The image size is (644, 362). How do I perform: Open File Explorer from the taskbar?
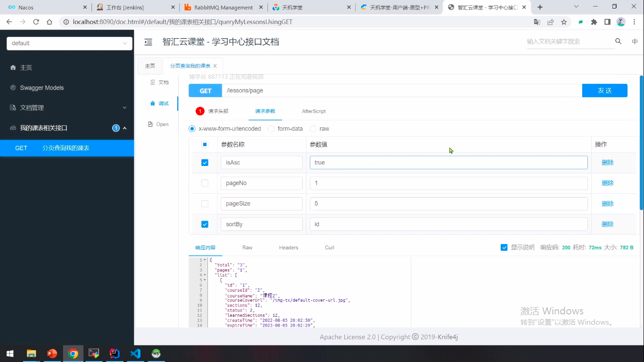coord(31,354)
